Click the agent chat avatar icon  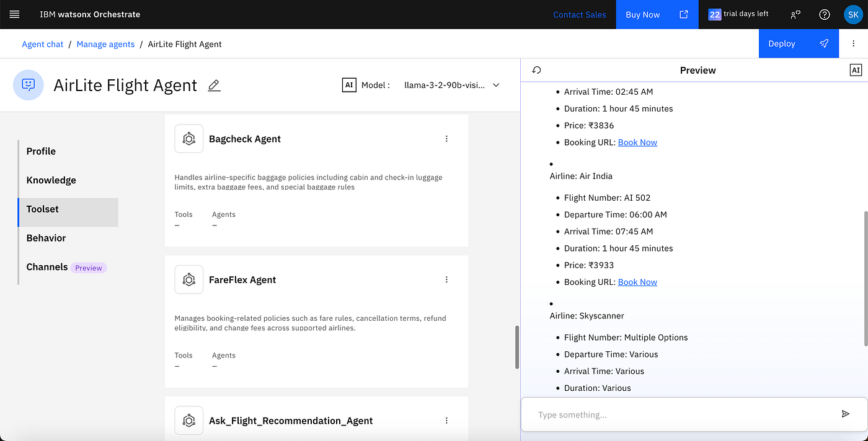click(x=29, y=85)
